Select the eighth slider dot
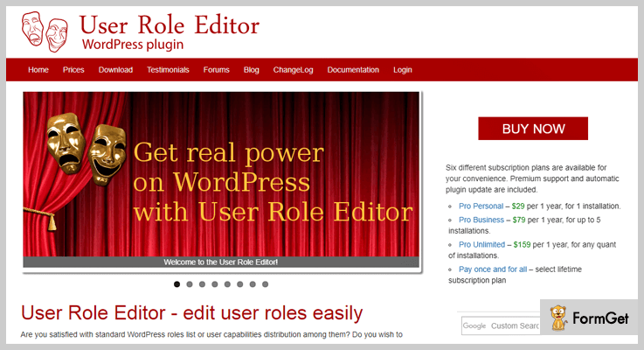Viewport: 644px width, 350px height. (266, 284)
